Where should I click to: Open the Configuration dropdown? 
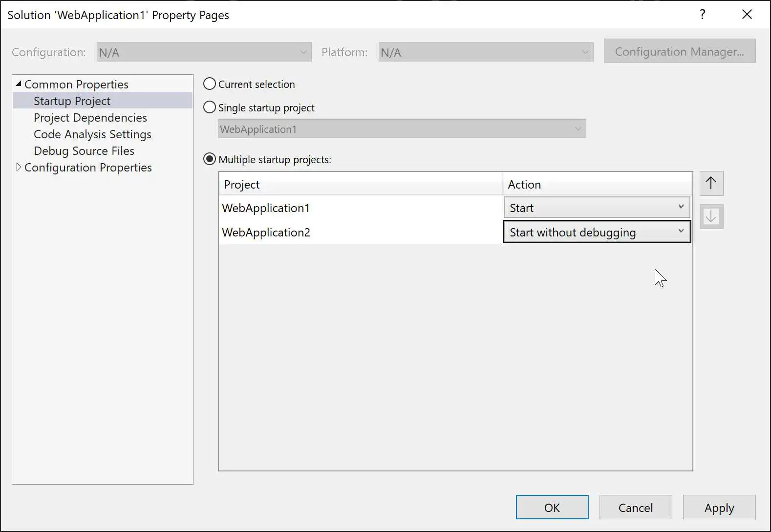204,52
